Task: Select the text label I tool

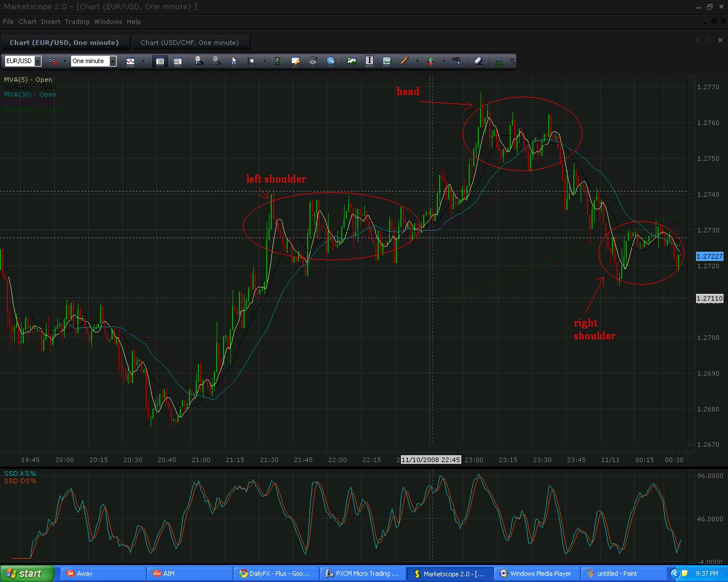Action: pyautogui.click(x=369, y=61)
